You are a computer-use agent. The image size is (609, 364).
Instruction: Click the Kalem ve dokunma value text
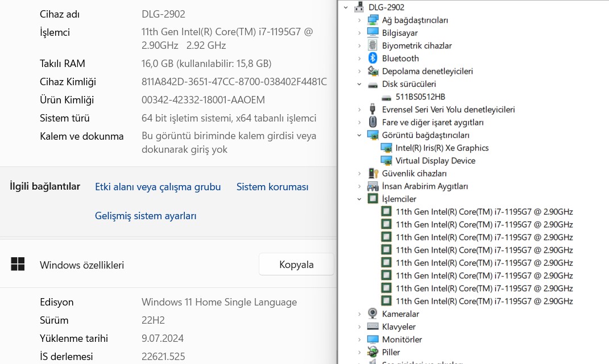tap(229, 143)
